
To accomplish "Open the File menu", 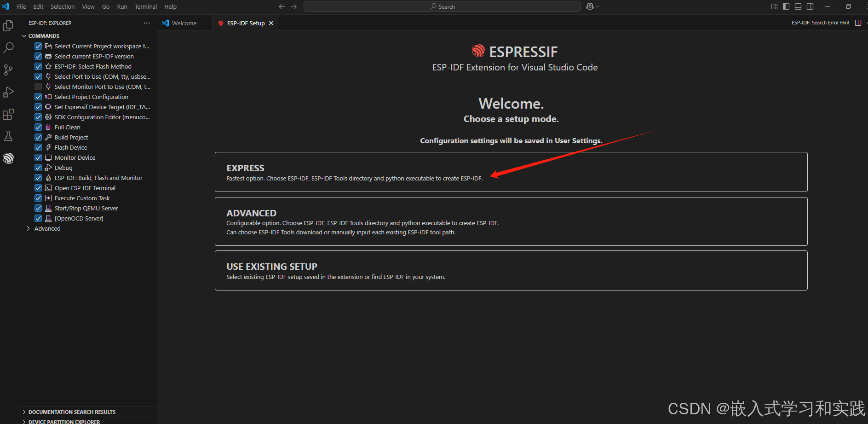I will (x=22, y=6).
